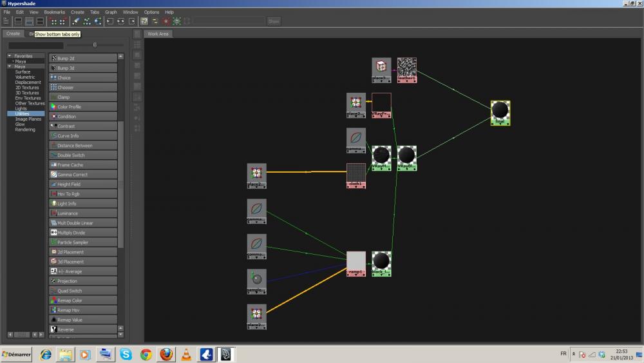The height and width of the screenshot is (363, 644).
Task: Create a Multiply Divide node
Action: pos(83,233)
